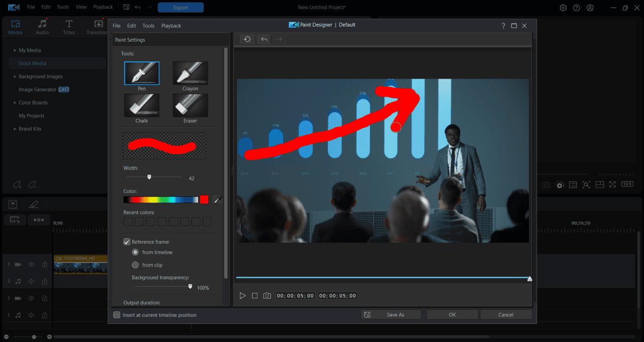Viewport: 644px width, 342px height.
Task: Select the Pen tool
Action: tap(142, 73)
